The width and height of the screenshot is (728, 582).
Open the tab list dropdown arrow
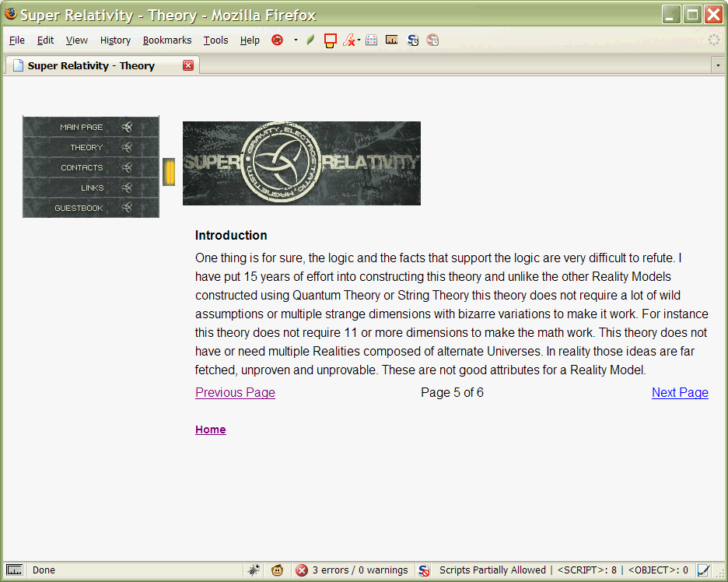tap(718, 65)
